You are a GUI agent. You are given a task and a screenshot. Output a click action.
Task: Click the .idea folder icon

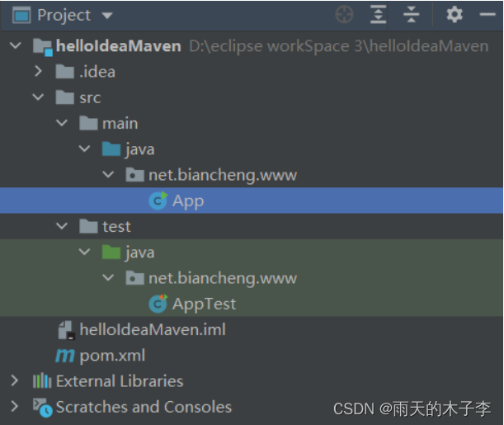pos(65,71)
